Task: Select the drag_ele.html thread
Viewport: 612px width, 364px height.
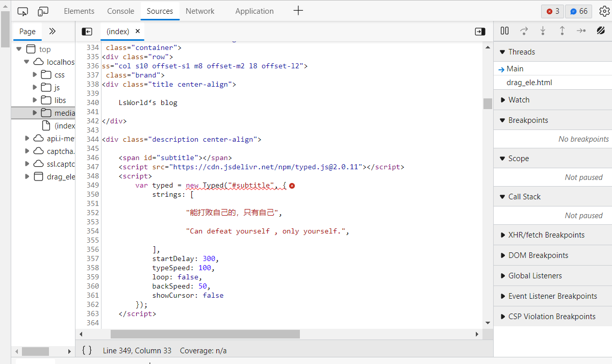Action: (x=553, y=83)
